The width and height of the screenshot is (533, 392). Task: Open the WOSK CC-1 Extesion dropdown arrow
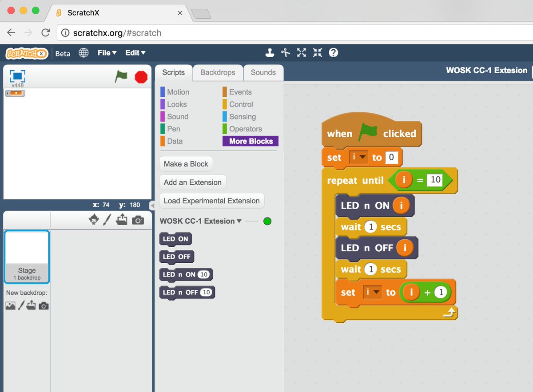click(x=239, y=221)
